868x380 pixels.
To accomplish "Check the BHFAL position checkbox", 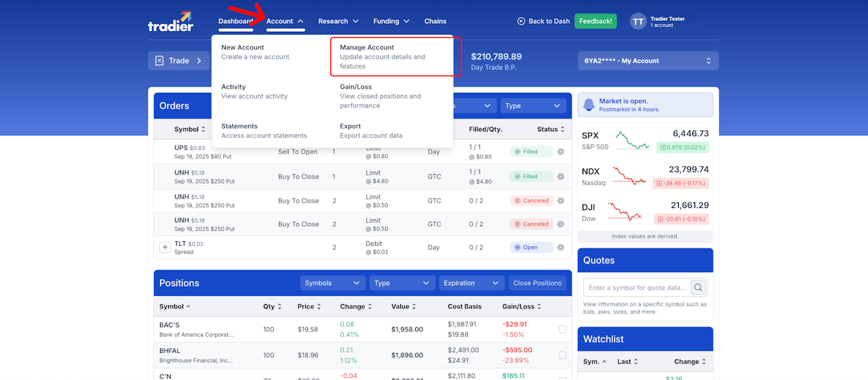I will (562, 355).
